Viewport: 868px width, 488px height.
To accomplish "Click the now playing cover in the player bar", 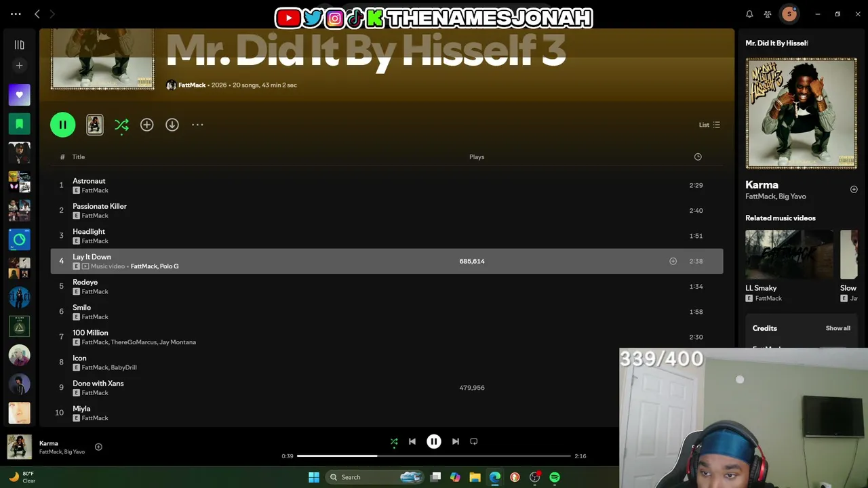I will point(19,447).
